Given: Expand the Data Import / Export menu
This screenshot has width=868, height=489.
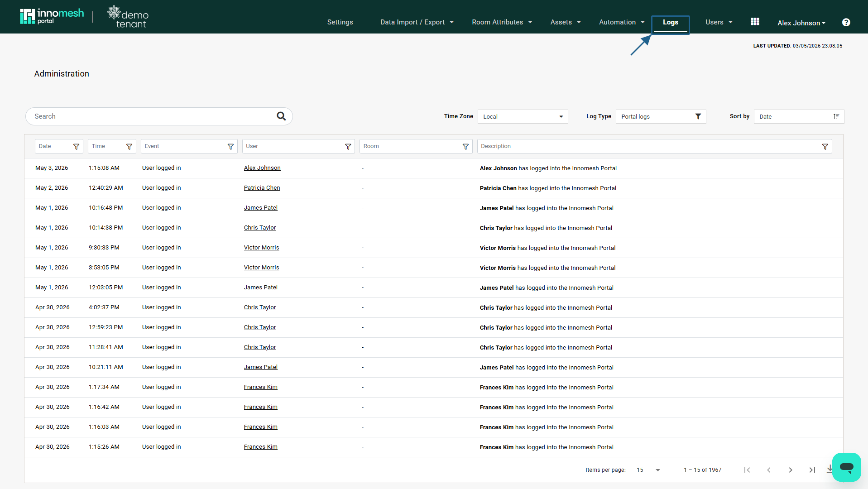Looking at the screenshot, I should pos(417,22).
